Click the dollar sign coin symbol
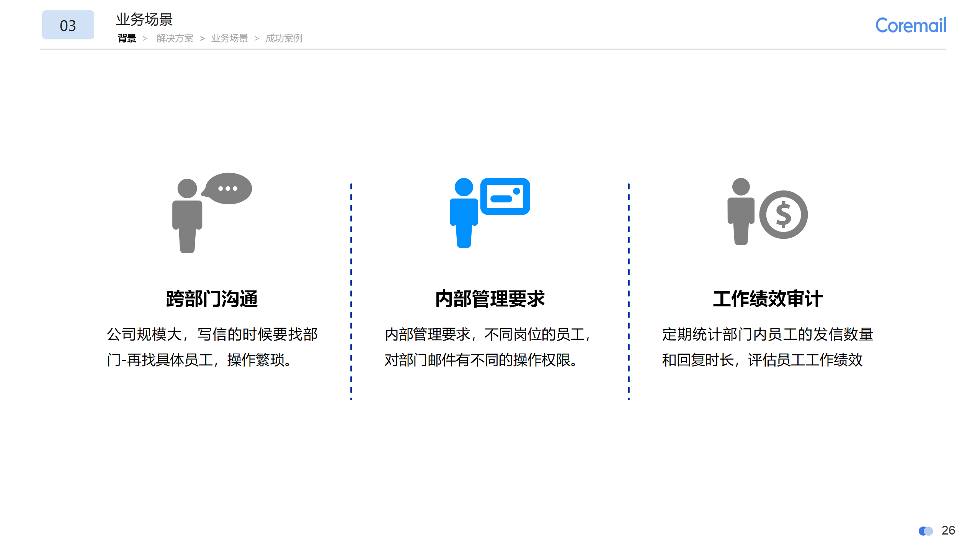 coord(783,215)
